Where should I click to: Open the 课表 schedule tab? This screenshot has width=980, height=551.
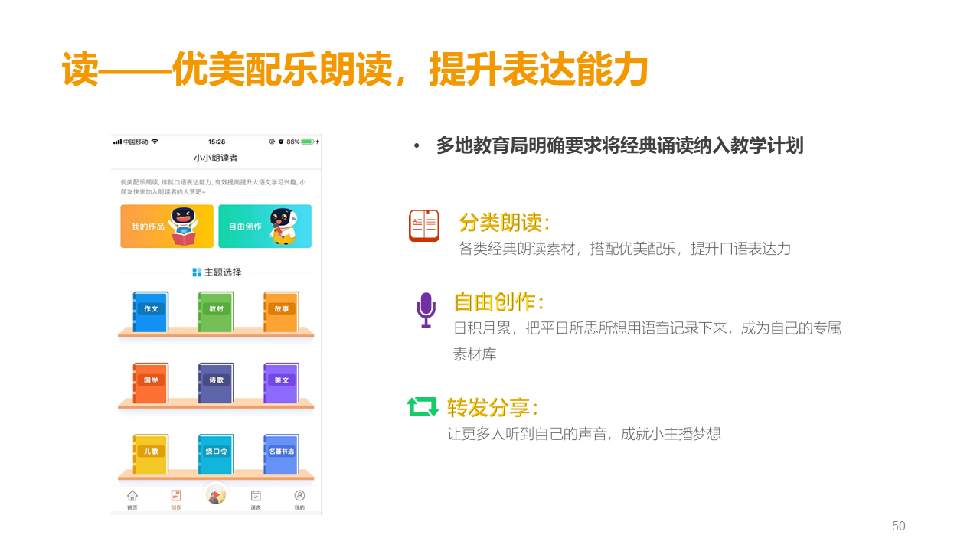pos(256,500)
